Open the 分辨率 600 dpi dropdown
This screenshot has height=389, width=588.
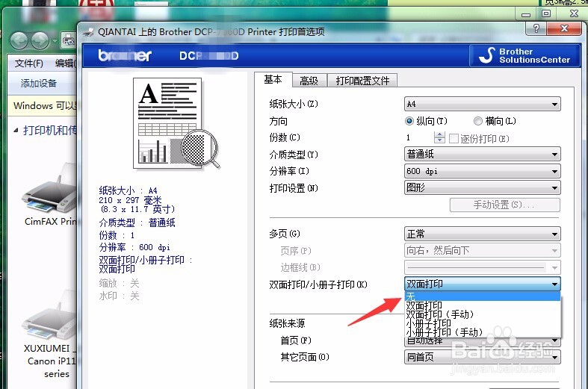pos(482,171)
